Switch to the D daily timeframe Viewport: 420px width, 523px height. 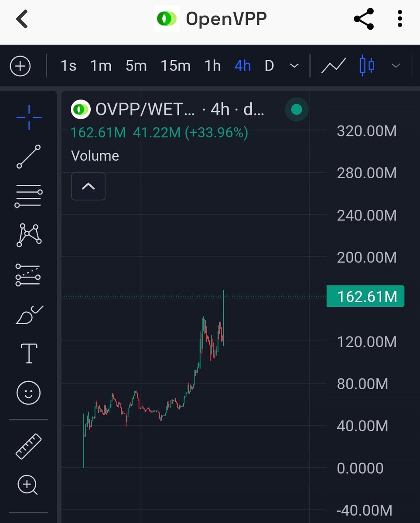(269, 66)
